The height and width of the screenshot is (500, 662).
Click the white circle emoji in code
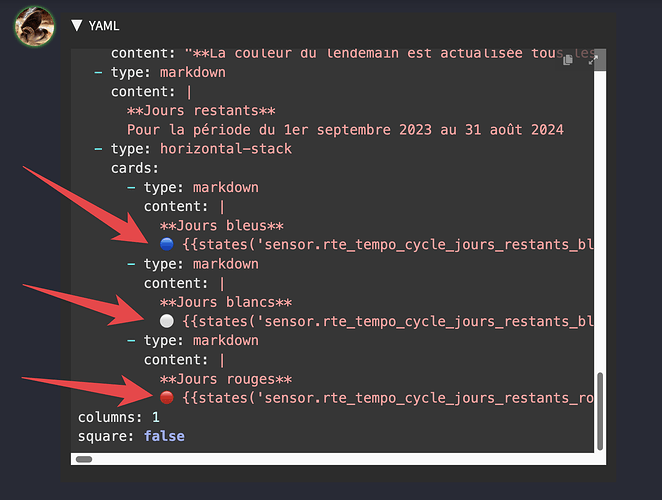pyautogui.click(x=167, y=321)
